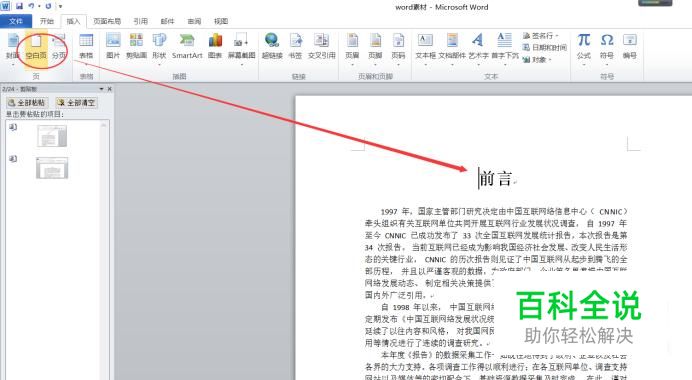Open the File (文件) tab
This screenshot has height=380, width=692.
(16, 21)
